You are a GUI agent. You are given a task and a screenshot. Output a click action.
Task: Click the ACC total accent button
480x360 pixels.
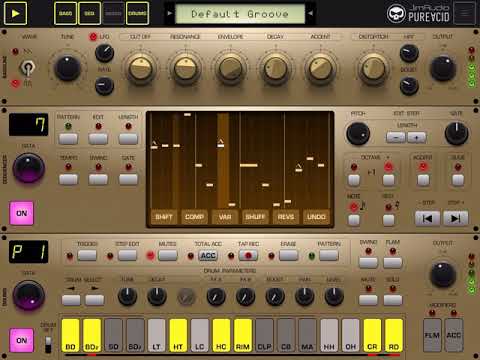208,256
